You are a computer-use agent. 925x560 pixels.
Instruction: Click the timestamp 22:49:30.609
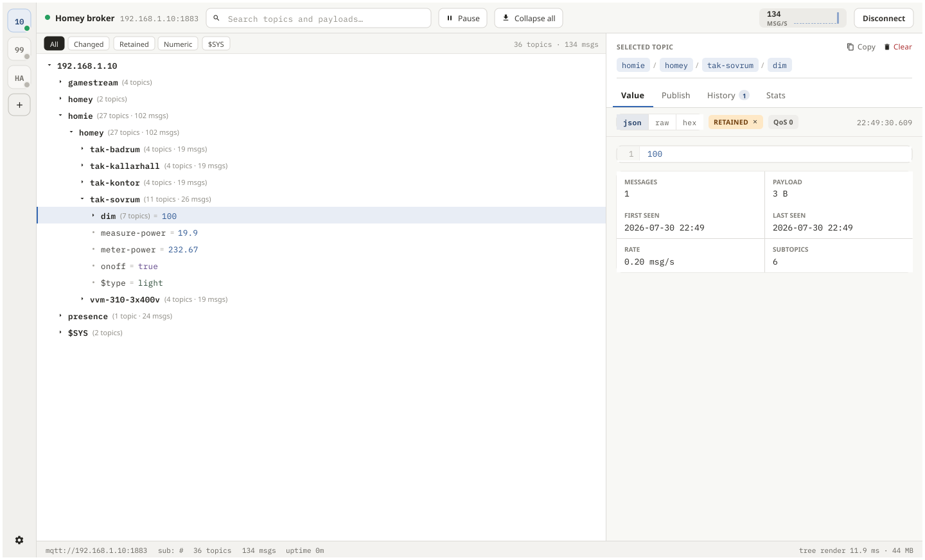884,123
